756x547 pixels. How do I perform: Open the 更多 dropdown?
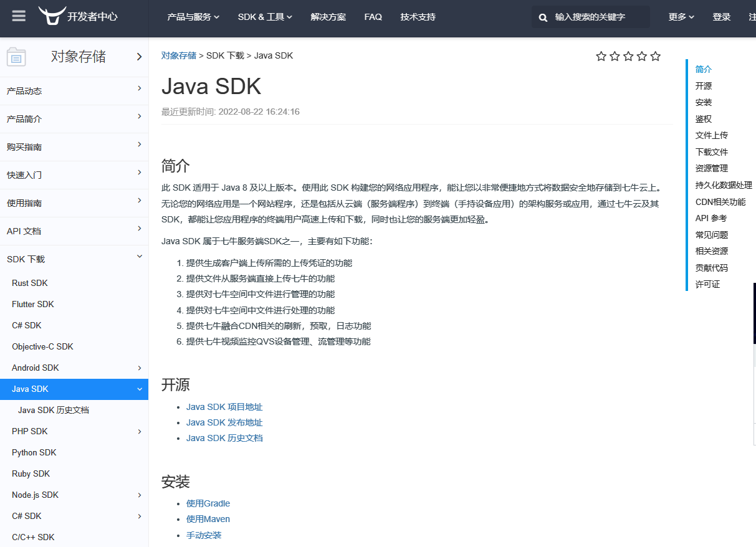(x=681, y=17)
